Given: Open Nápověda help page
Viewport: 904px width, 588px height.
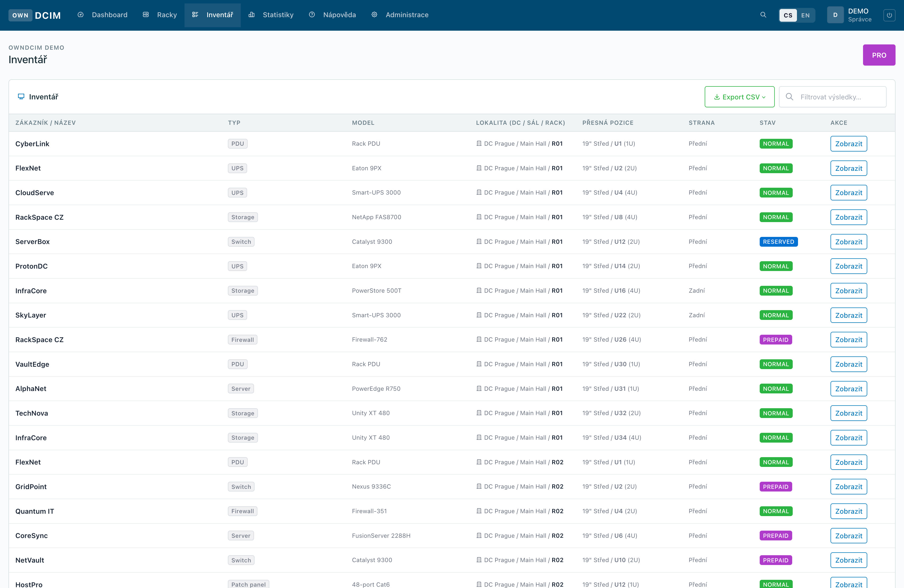Looking at the screenshot, I should click(332, 15).
